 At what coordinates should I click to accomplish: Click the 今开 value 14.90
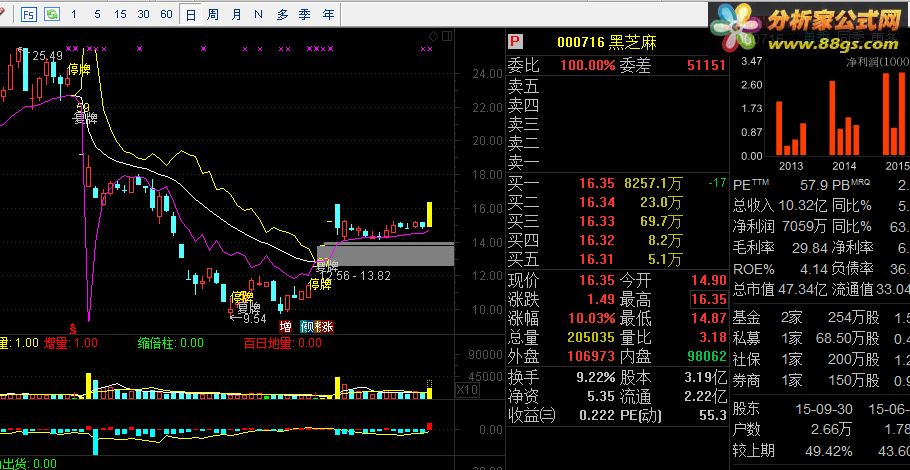coord(709,281)
